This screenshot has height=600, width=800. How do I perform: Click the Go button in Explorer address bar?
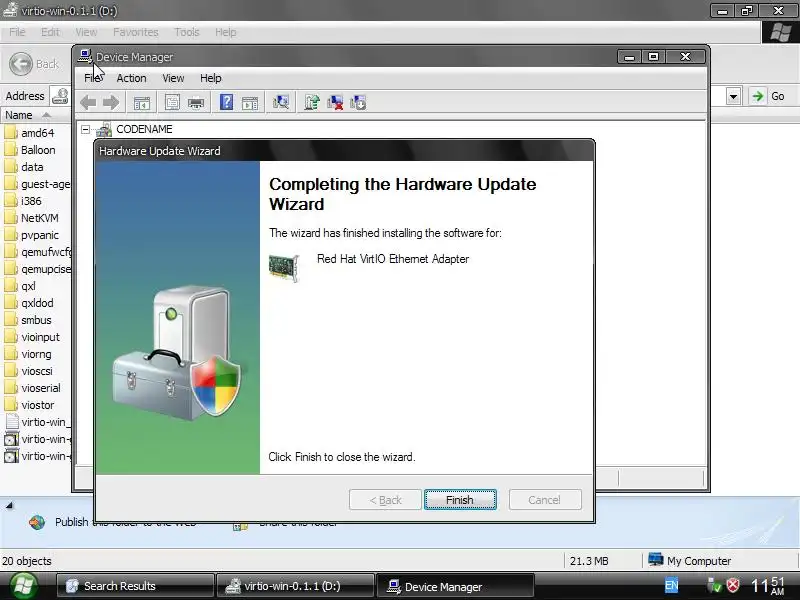pos(769,96)
